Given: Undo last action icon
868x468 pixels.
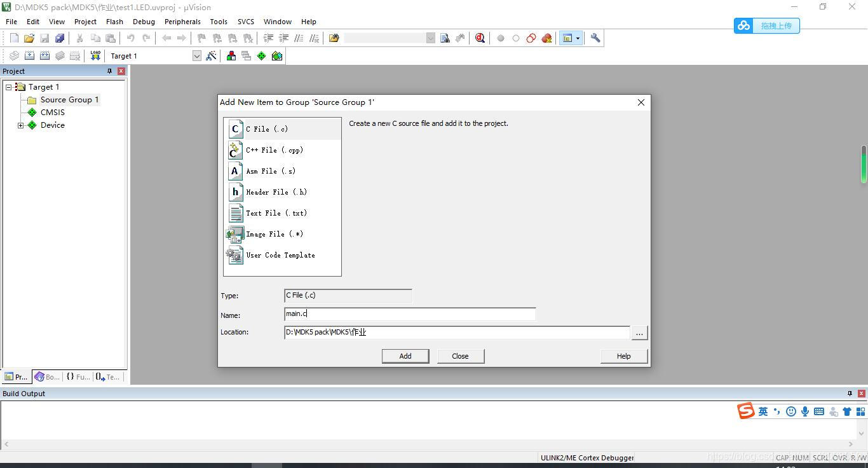Looking at the screenshot, I should click(x=130, y=38).
